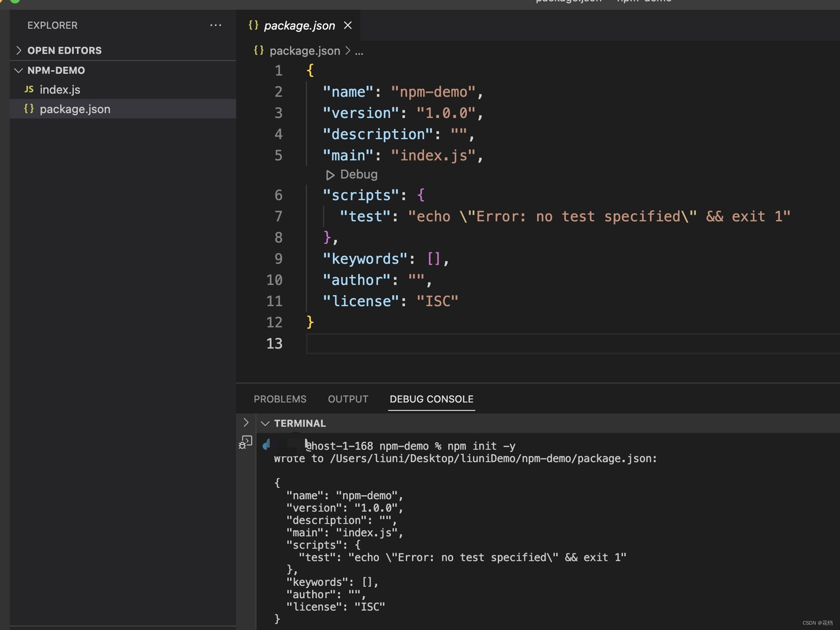Screen dimensions: 840x630
Task: Click the Debug code lens above scripts
Action: tap(359, 175)
